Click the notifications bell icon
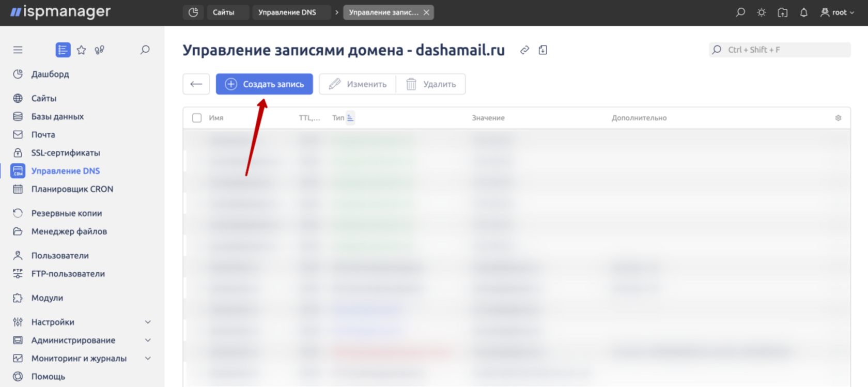 click(x=803, y=12)
